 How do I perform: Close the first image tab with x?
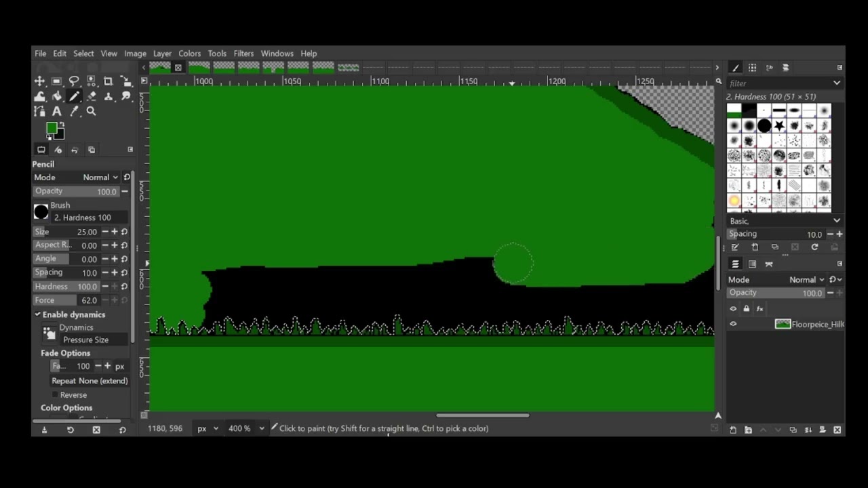[x=178, y=68]
